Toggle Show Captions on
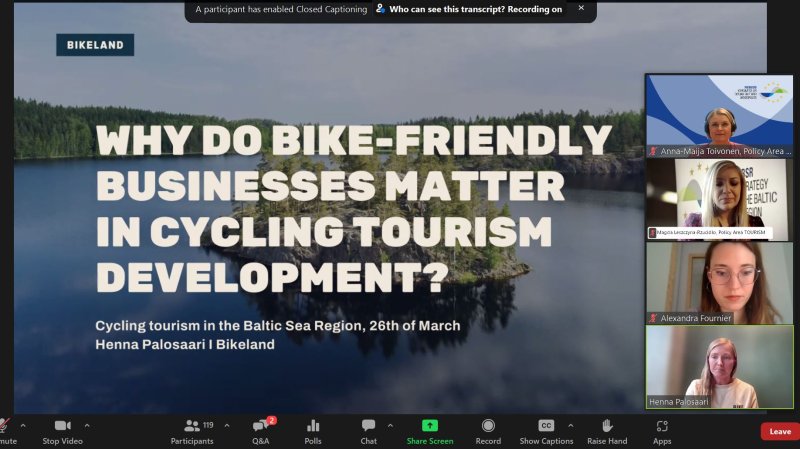800x449 pixels. click(x=545, y=430)
